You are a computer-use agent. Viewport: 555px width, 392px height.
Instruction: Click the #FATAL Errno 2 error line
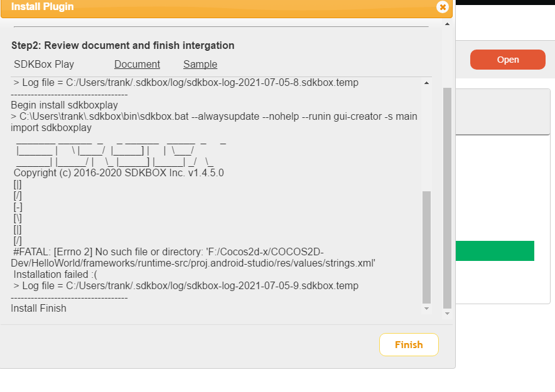(x=193, y=258)
